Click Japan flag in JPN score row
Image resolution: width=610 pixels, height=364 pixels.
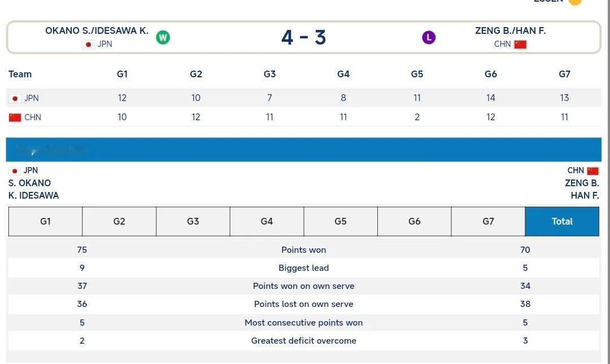[15, 98]
